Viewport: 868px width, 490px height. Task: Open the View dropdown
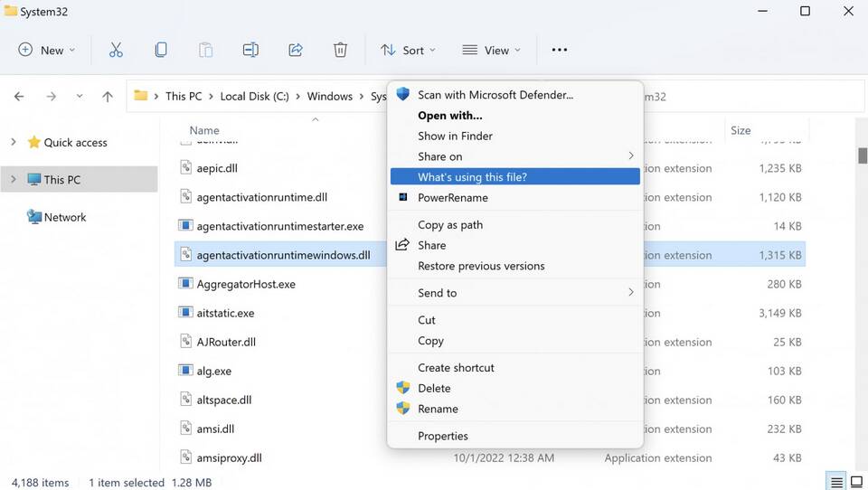(x=491, y=50)
